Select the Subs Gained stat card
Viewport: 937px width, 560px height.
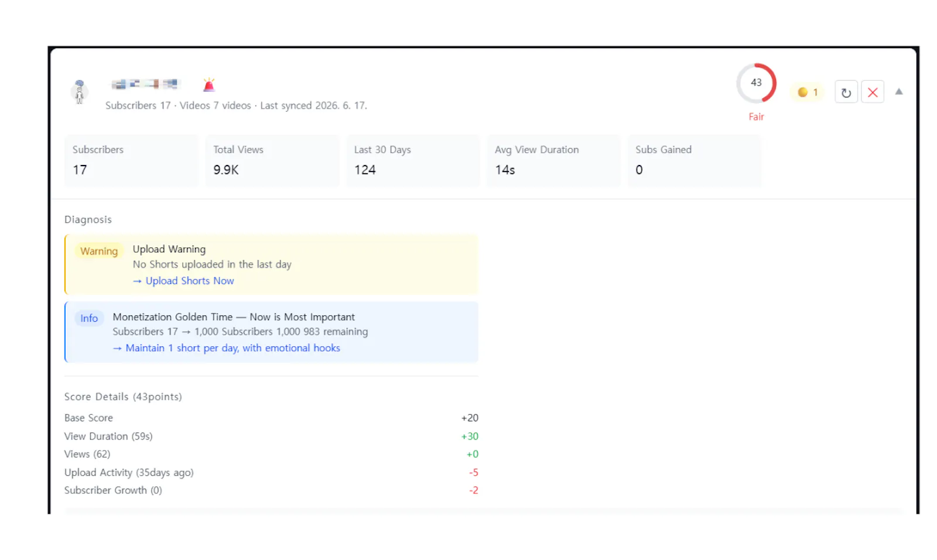[x=695, y=161]
